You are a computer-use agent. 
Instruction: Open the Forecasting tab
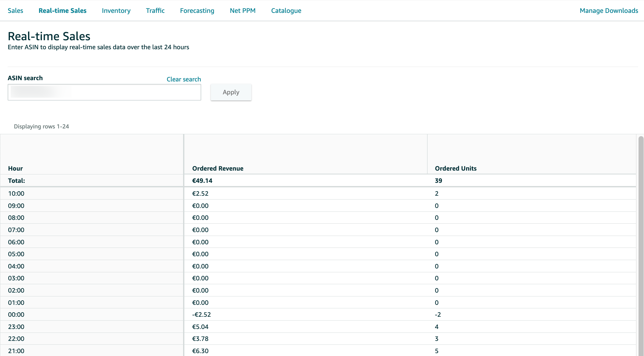click(x=197, y=11)
